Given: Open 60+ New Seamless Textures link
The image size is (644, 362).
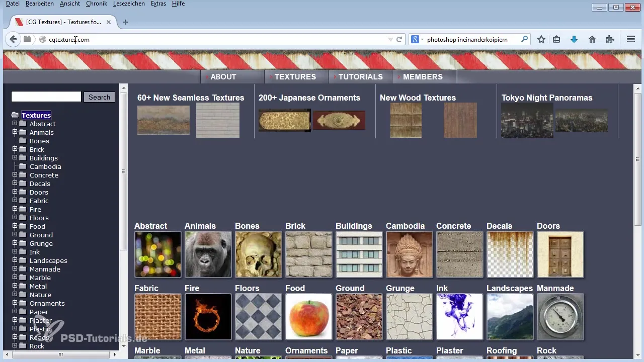Looking at the screenshot, I should coord(191,98).
